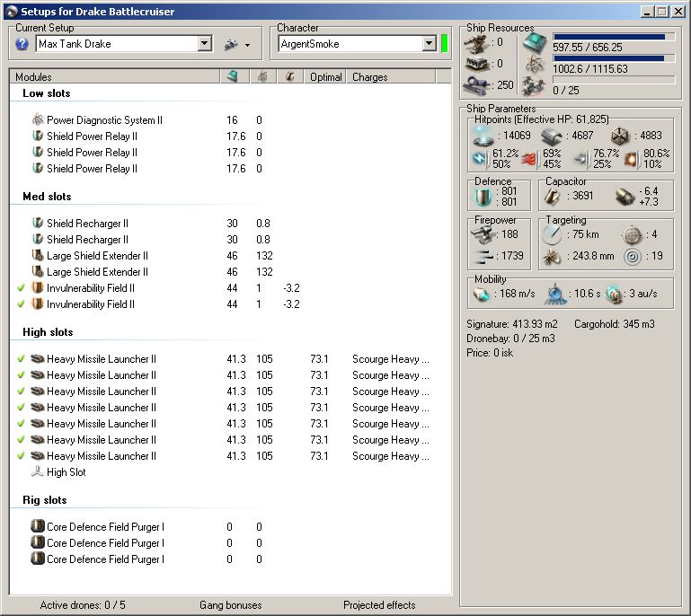Click the turret hardpoints icon in Ship Resources
Screen dimensions: 691x616
pos(476,43)
